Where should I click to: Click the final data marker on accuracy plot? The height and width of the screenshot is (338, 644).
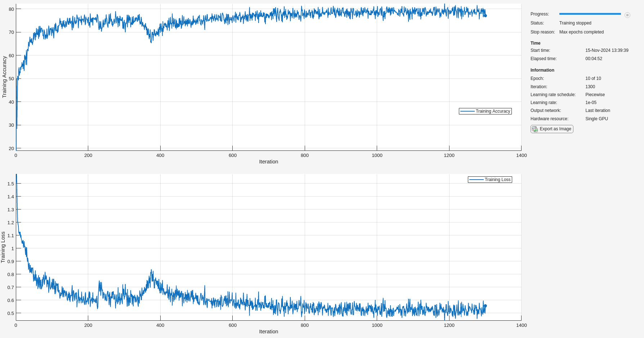click(485, 15)
